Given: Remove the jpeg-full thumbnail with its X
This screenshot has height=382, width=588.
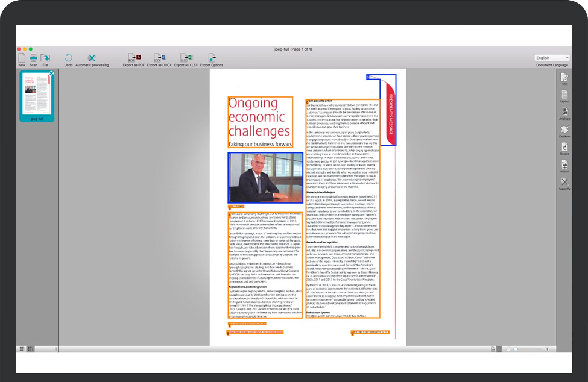Looking at the screenshot, I should 51,74.
